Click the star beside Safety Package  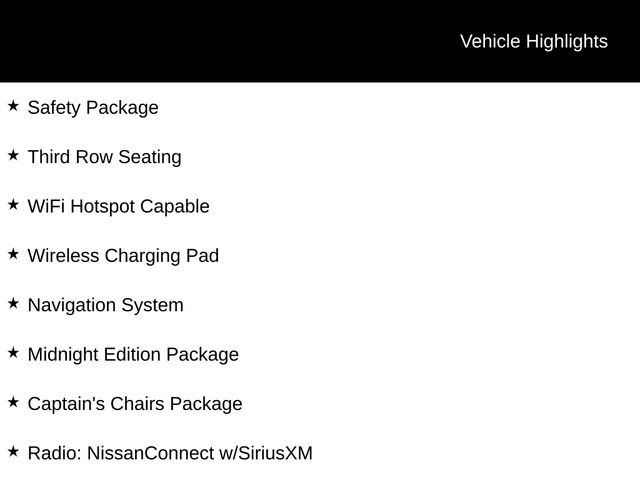12,105
